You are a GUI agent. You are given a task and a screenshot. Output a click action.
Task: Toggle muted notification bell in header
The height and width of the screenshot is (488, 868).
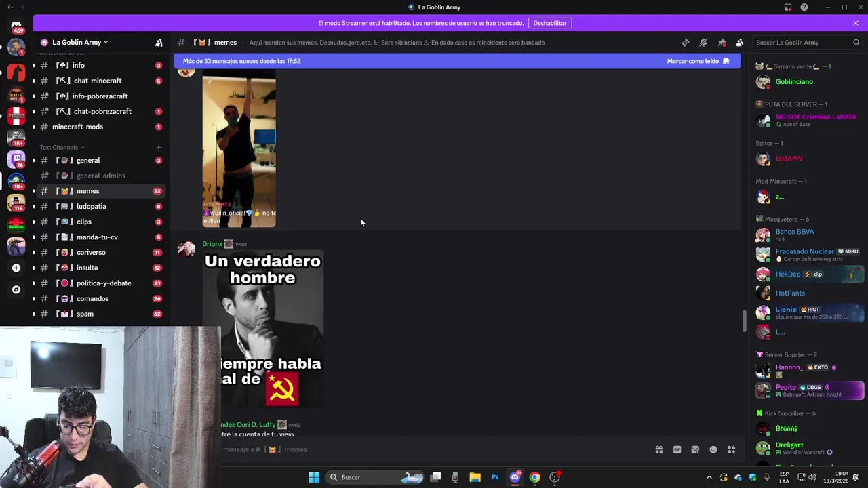coord(703,42)
